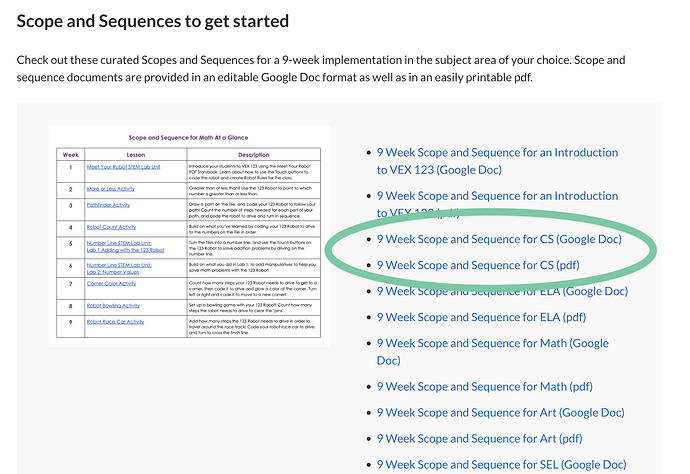Image resolution: width=690 pixels, height=474 pixels.
Task: Open the SEL Google Doc scope link
Action: [x=500, y=464]
